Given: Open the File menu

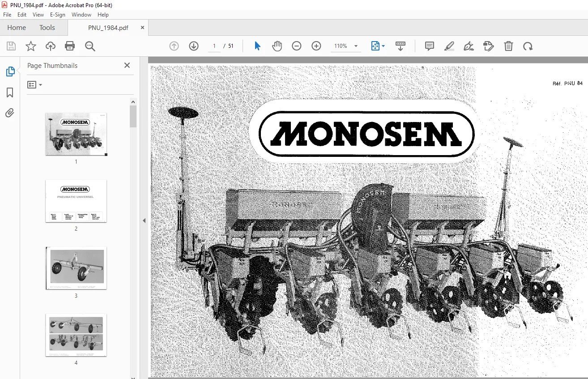Looking at the screenshot, I should (7, 15).
